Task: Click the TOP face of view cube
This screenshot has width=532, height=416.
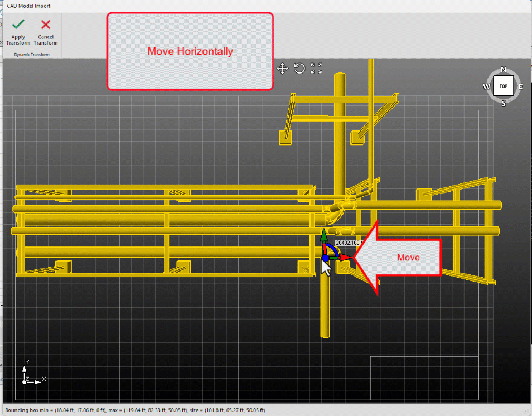Action: pos(504,86)
